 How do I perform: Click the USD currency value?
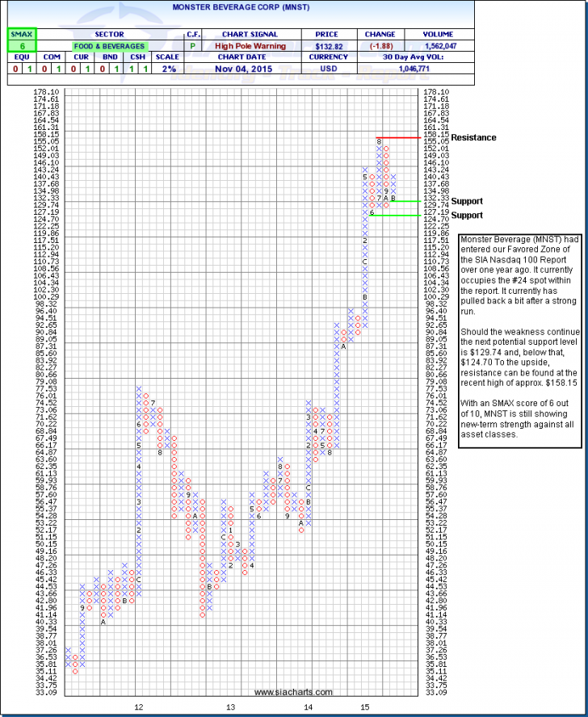point(328,69)
